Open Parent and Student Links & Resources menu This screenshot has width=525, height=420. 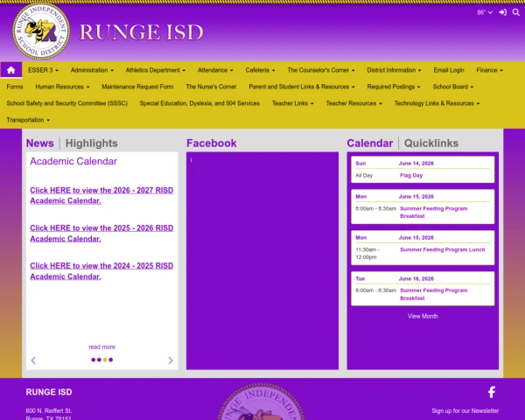click(x=302, y=87)
